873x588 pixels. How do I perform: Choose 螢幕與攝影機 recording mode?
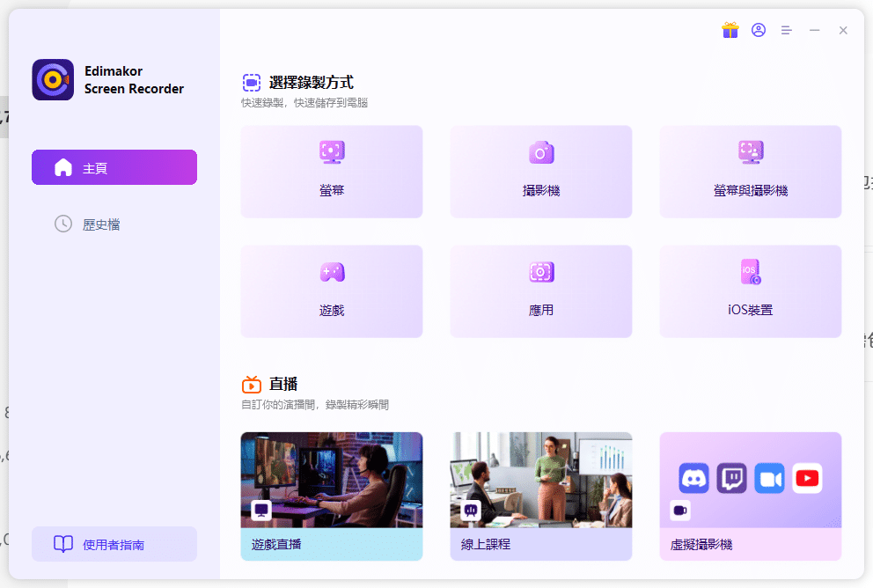tap(750, 172)
